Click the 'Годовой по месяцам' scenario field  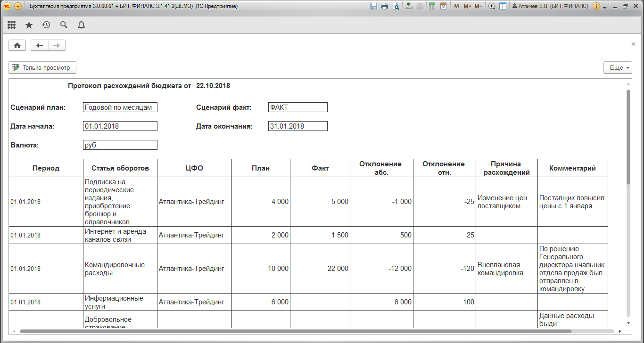[x=120, y=107]
